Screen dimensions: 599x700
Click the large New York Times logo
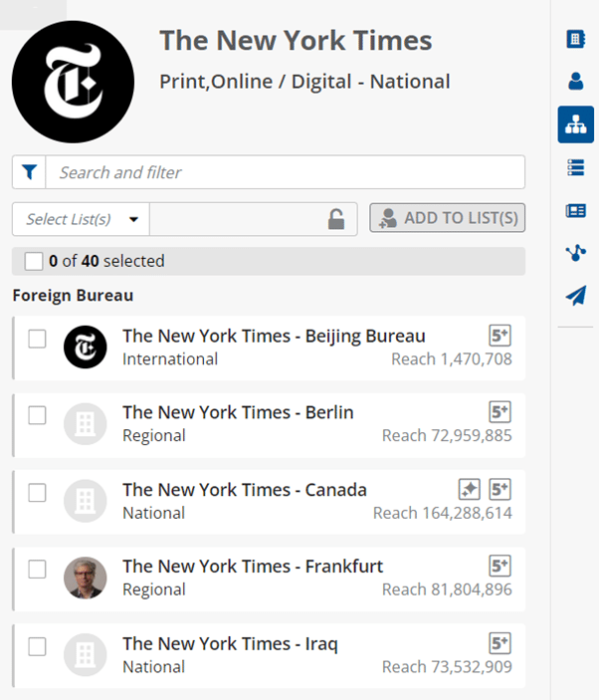coord(73,82)
